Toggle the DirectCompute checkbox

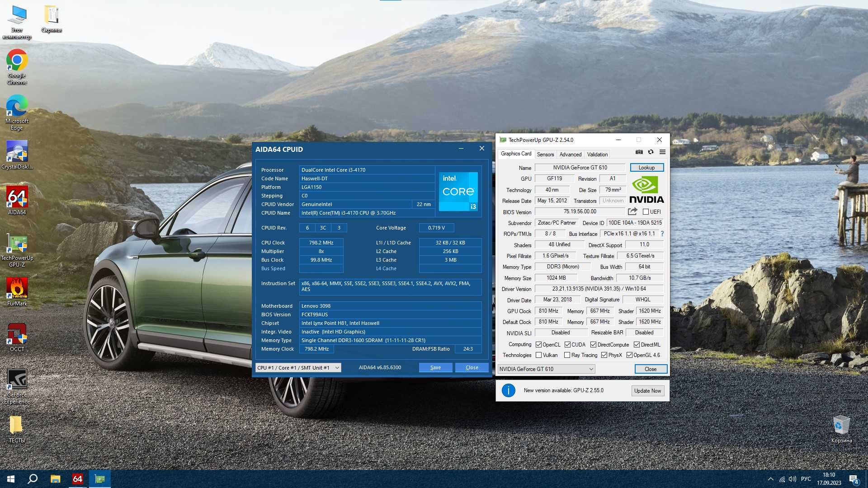coord(593,345)
